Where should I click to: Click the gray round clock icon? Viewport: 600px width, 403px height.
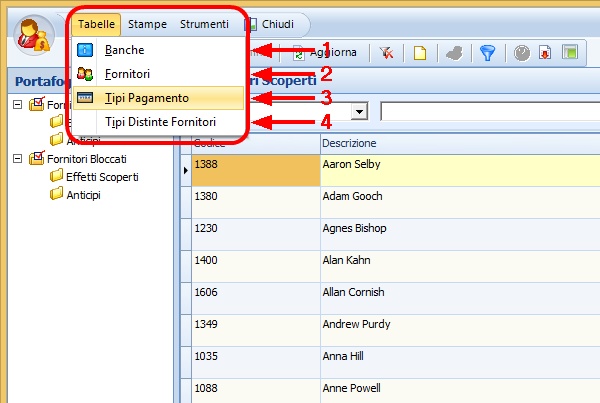[521, 53]
